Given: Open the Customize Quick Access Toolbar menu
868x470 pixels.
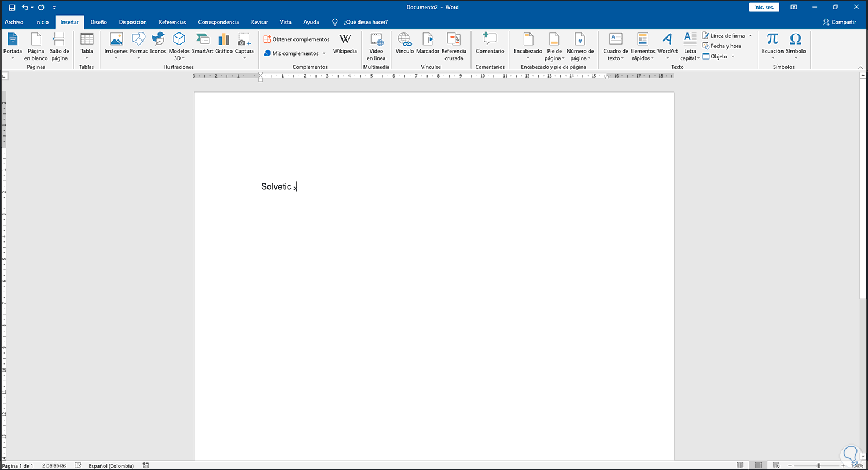Looking at the screenshot, I should point(54,8).
